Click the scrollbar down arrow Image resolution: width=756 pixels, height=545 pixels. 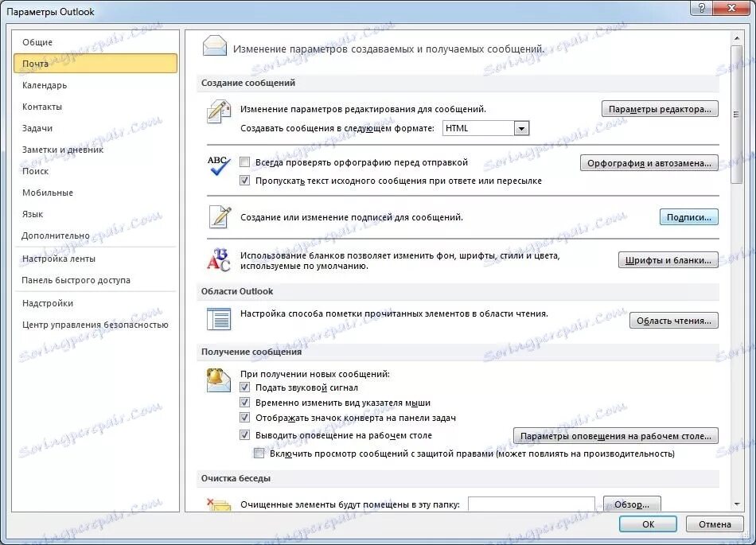(736, 504)
